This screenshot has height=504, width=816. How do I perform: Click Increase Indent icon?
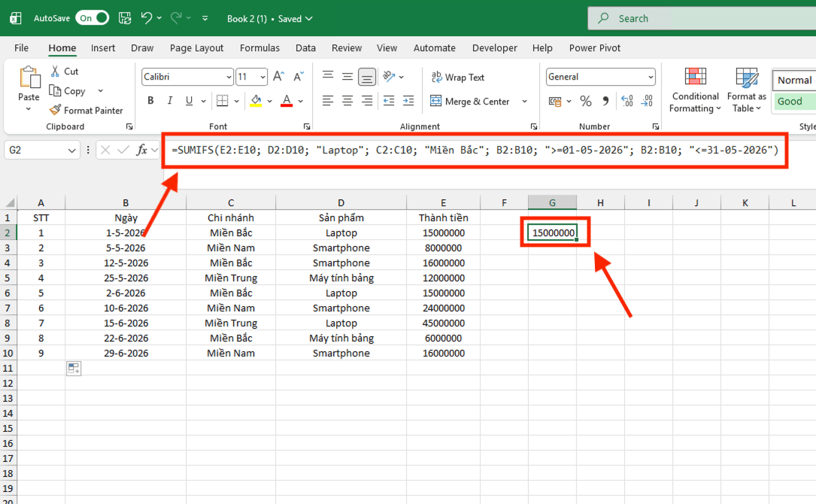pyautogui.click(x=408, y=101)
